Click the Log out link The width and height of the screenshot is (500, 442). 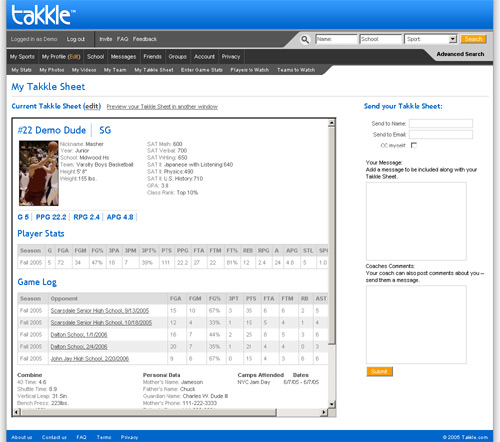tap(76, 39)
